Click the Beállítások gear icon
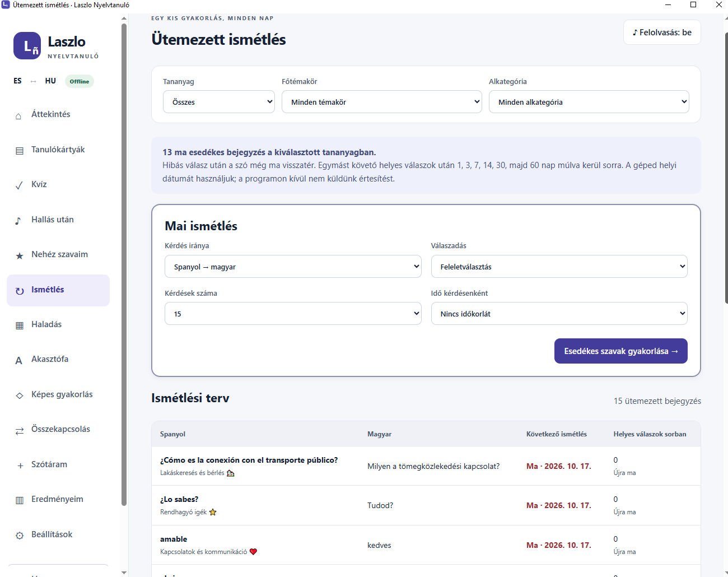728x577 pixels. point(19,536)
